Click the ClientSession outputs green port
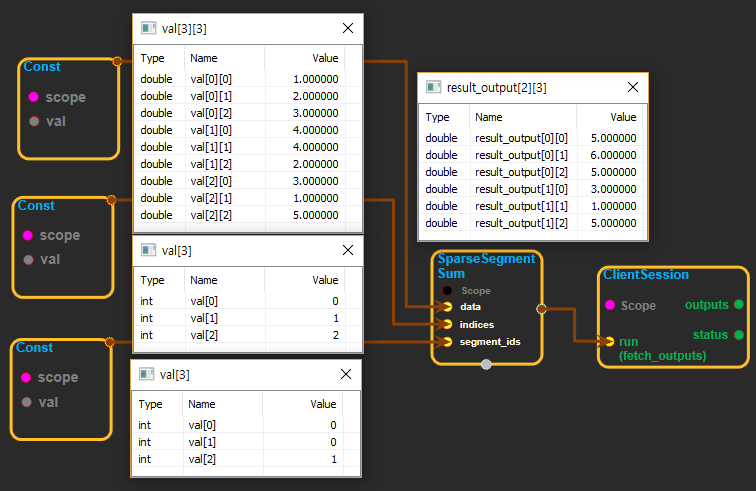The height and width of the screenshot is (491, 756). pos(738,304)
